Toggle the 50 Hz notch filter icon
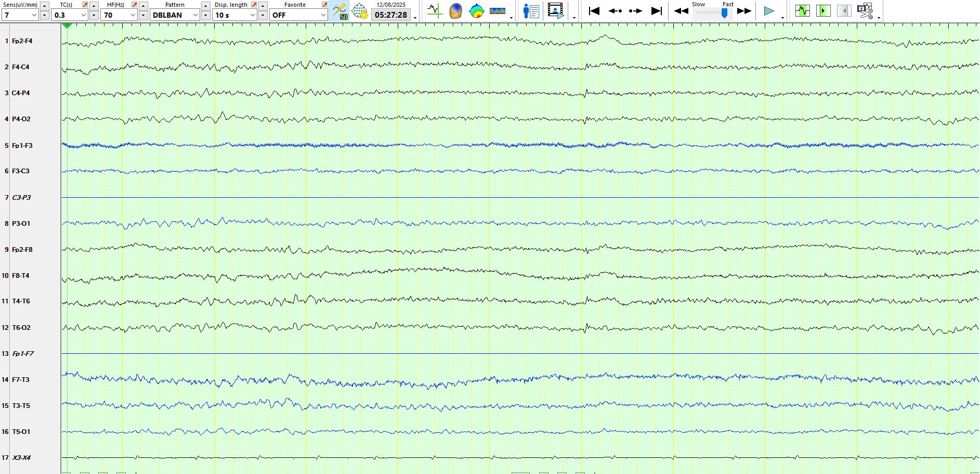Image resolution: width=980 pixels, height=474 pixels. (x=339, y=11)
